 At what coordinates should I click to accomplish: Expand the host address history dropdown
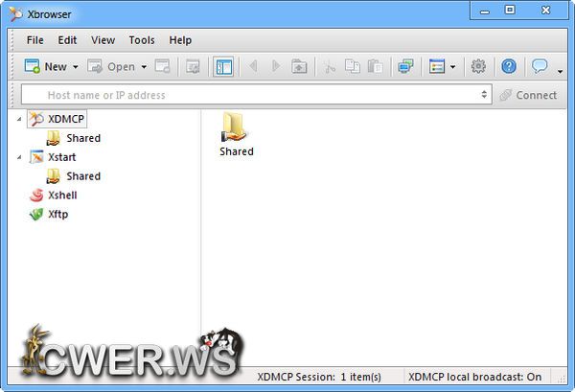click(x=485, y=95)
